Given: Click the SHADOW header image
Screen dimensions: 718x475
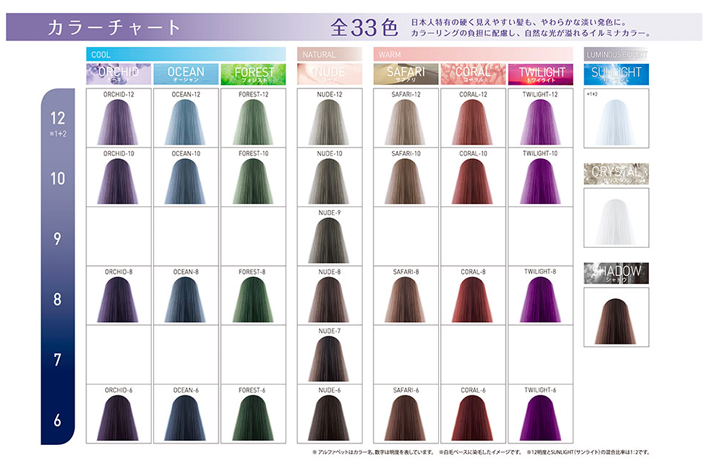Looking at the screenshot, I should pos(616,273).
